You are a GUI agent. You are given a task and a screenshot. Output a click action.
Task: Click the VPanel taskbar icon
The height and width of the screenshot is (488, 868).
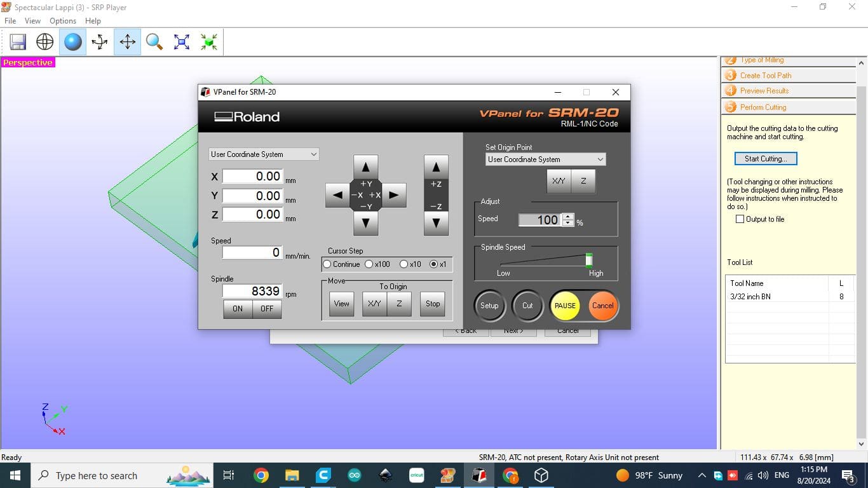click(x=479, y=475)
